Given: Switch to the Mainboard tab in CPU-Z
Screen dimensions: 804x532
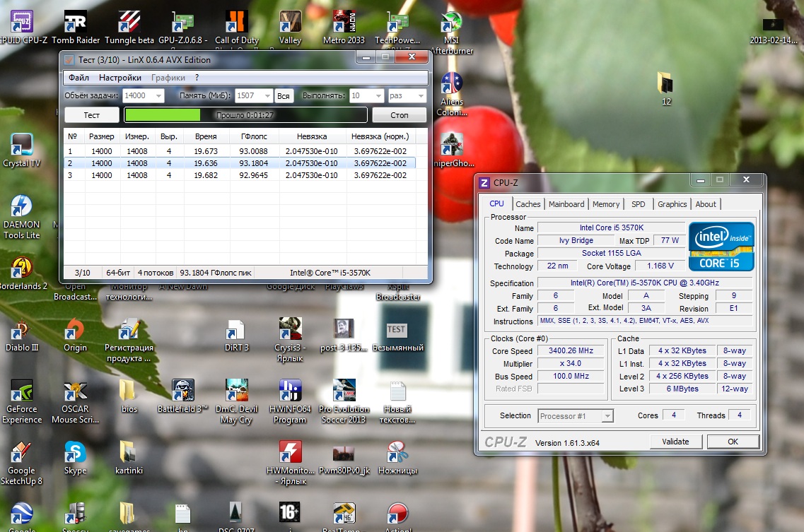Looking at the screenshot, I should (x=567, y=204).
